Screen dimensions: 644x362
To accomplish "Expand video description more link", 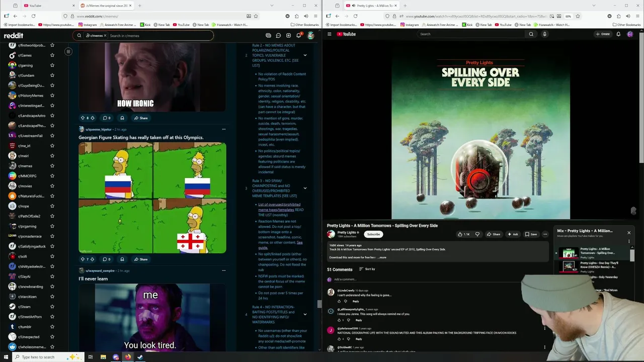I will point(382,257).
